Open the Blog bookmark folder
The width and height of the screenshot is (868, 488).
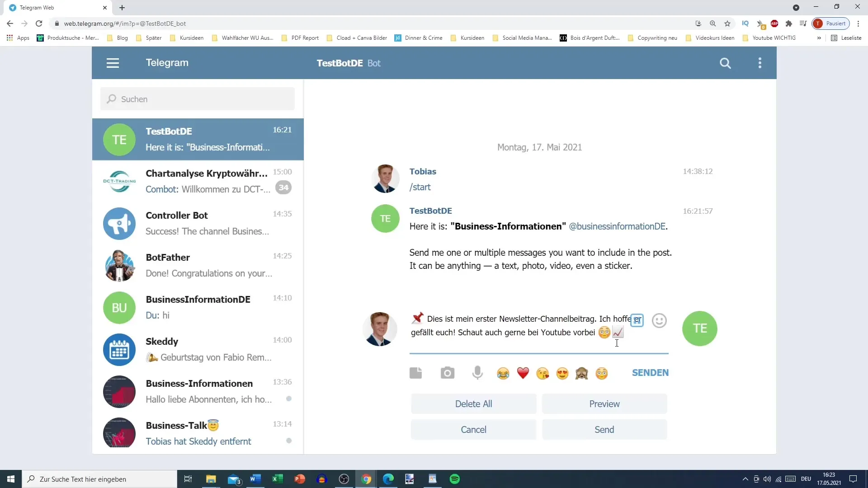click(118, 38)
